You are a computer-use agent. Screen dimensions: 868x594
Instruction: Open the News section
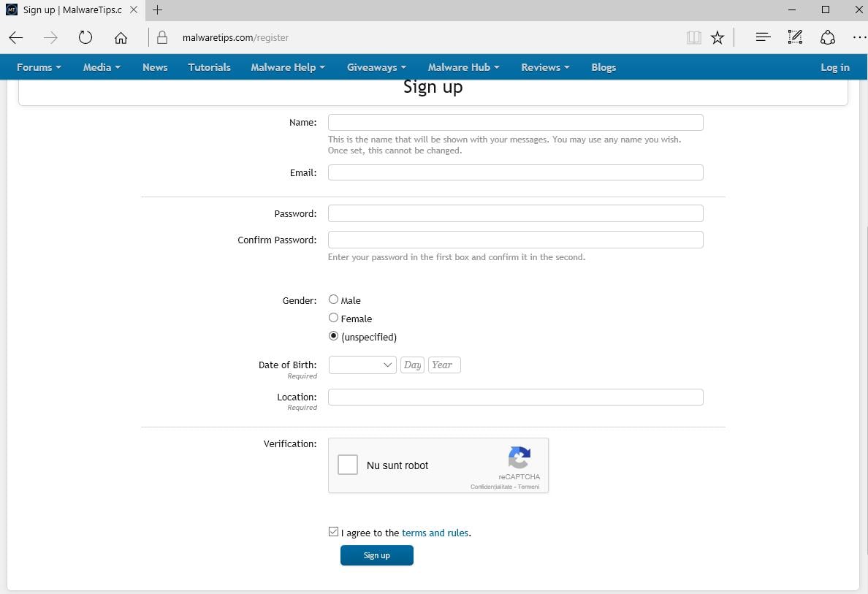(155, 67)
